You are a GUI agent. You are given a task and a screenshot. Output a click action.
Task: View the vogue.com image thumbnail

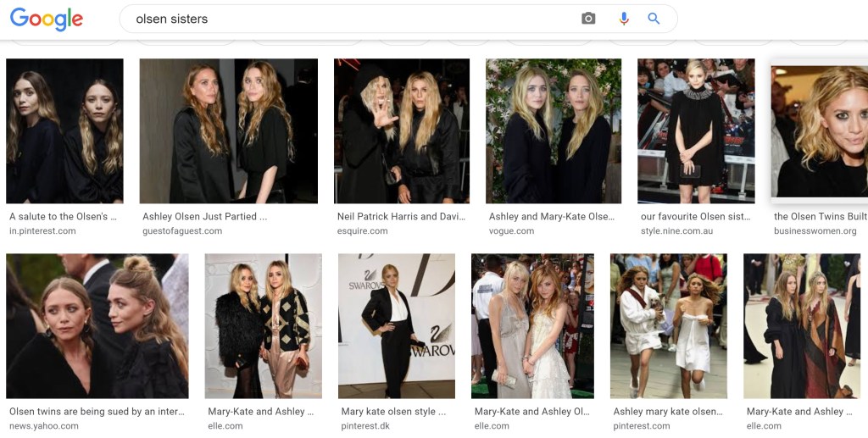[x=553, y=130]
